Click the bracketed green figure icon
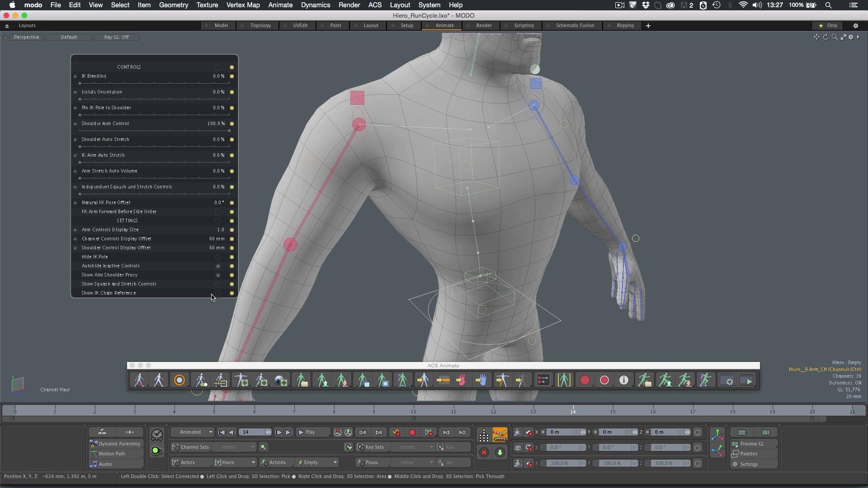 (564, 380)
